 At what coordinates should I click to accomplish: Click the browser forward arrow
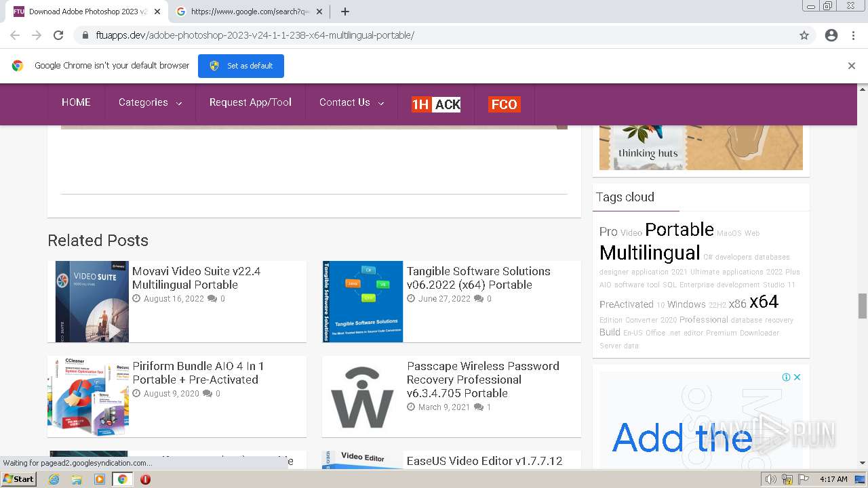tap(37, 35)
